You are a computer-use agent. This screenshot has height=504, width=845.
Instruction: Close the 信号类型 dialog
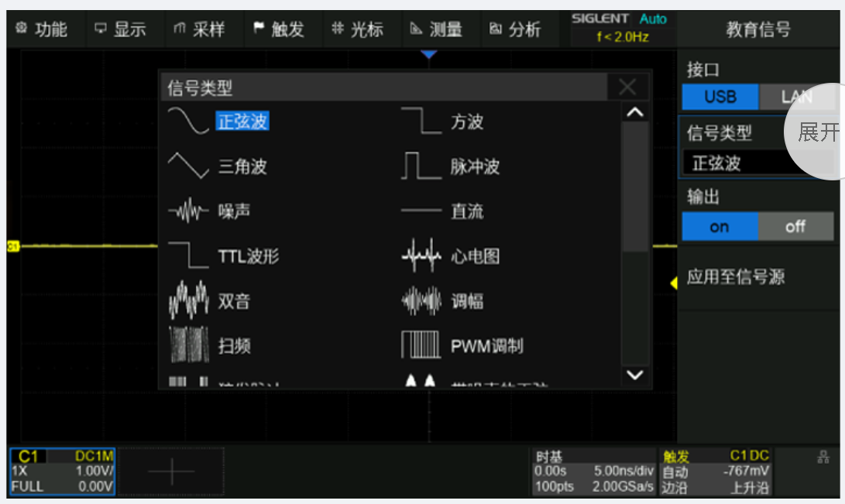[628, 87]
